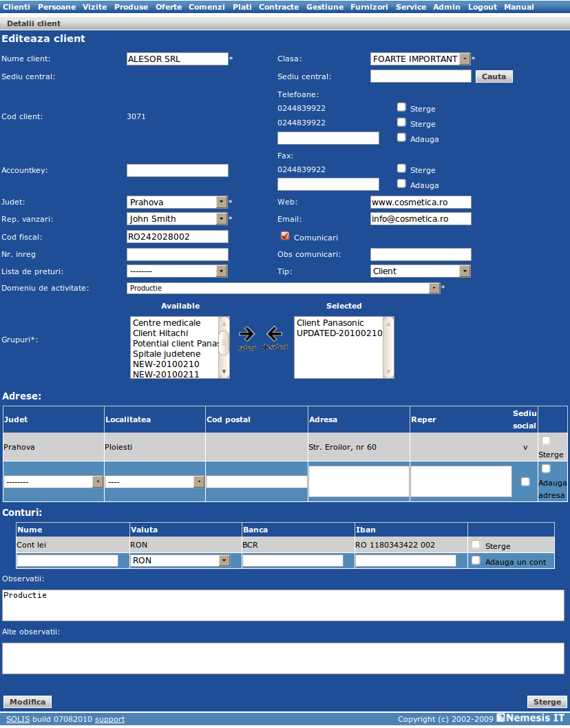This screenshot has height=728, width=570.
Task: Click the Nume client input field
Action: coord(178,59)
